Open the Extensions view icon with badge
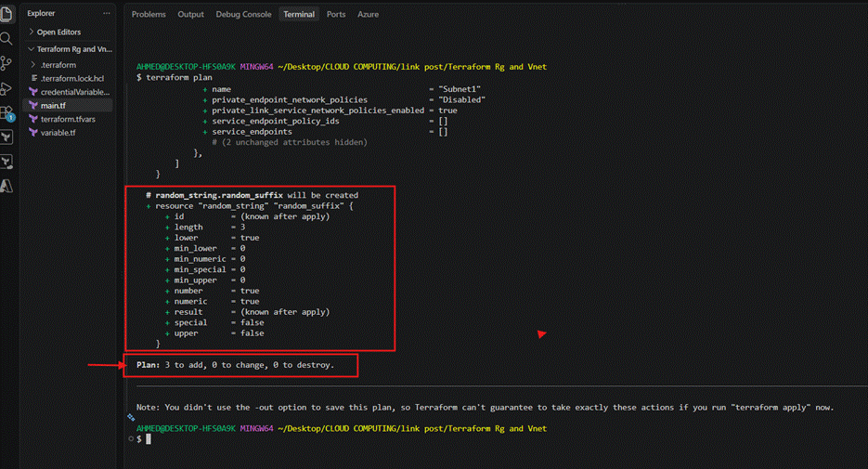Viewport: 868px width, 469px height. 6,113
